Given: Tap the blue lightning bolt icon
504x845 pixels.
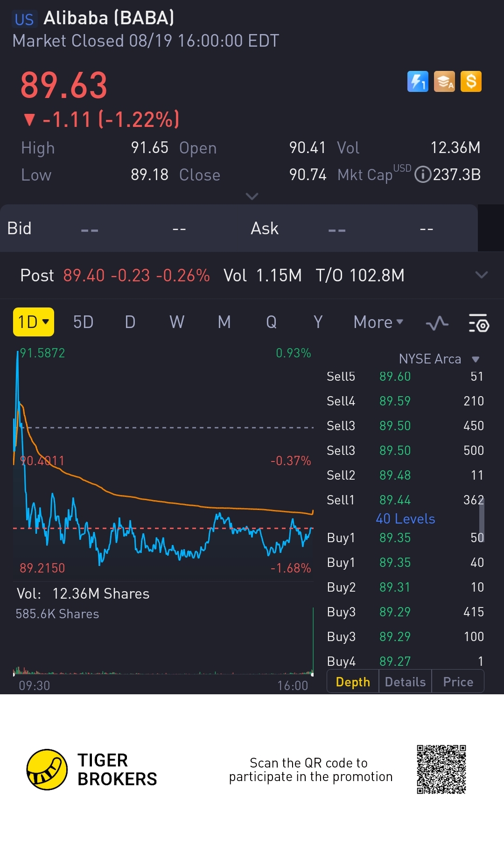Looking at the screenshot, I should point(418,82).
